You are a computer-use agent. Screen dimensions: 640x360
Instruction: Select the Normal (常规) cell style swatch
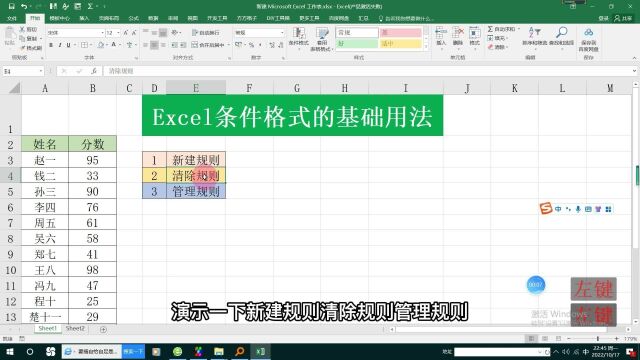(357, 33)
